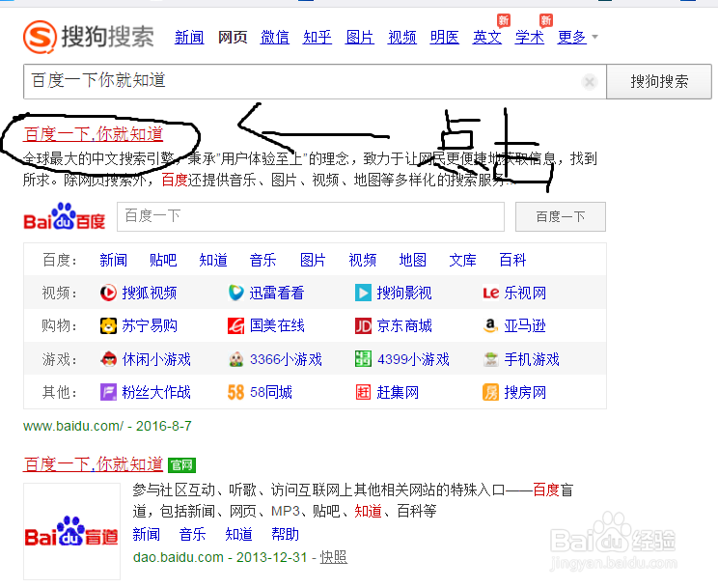
Task: Open the 视频 link in the 百度 services row
Action: click(363, 260)
